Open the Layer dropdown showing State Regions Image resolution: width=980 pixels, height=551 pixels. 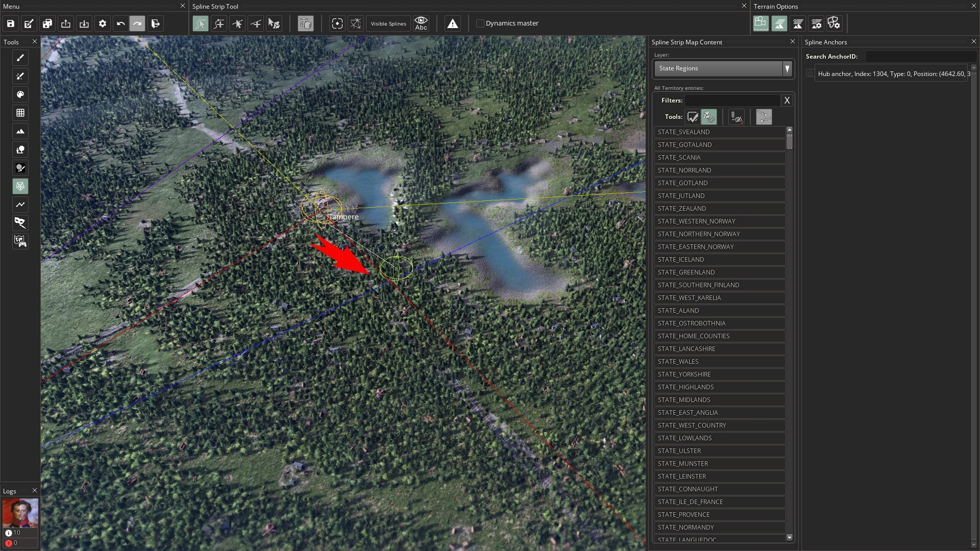click(x=723, y=68)
